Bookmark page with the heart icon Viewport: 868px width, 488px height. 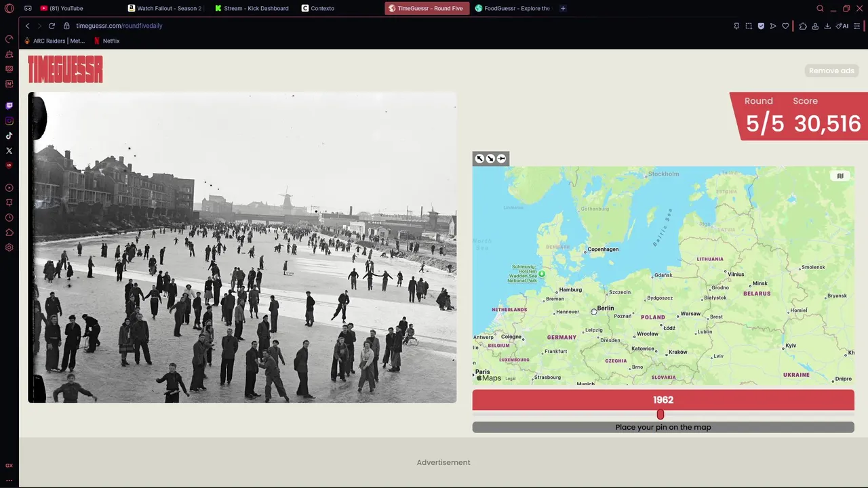click(785, 26)
